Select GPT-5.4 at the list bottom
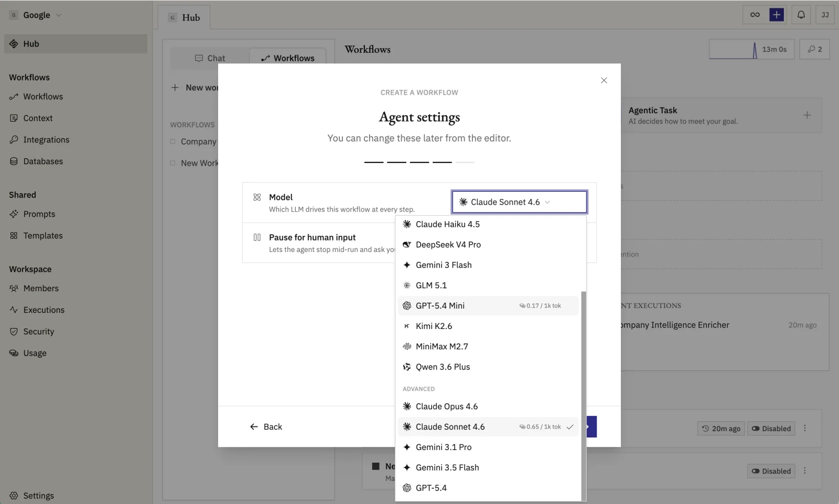 [x=488, y=488]
